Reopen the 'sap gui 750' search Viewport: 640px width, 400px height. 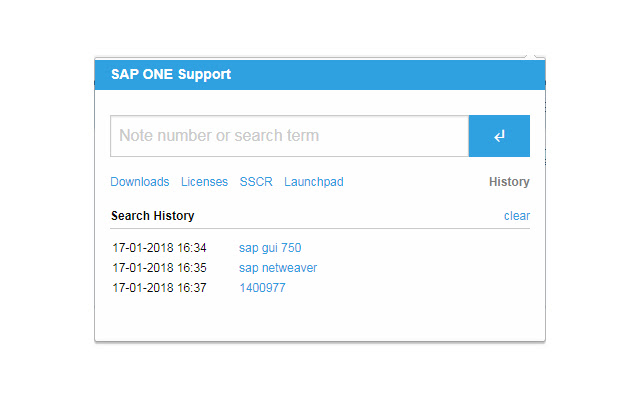point(270,247)
